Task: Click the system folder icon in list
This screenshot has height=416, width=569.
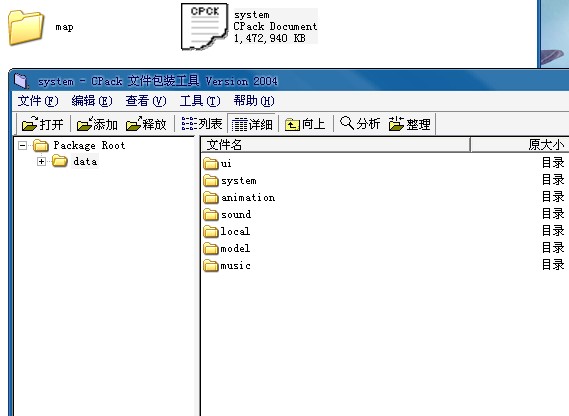Action: tap(211, 180)
